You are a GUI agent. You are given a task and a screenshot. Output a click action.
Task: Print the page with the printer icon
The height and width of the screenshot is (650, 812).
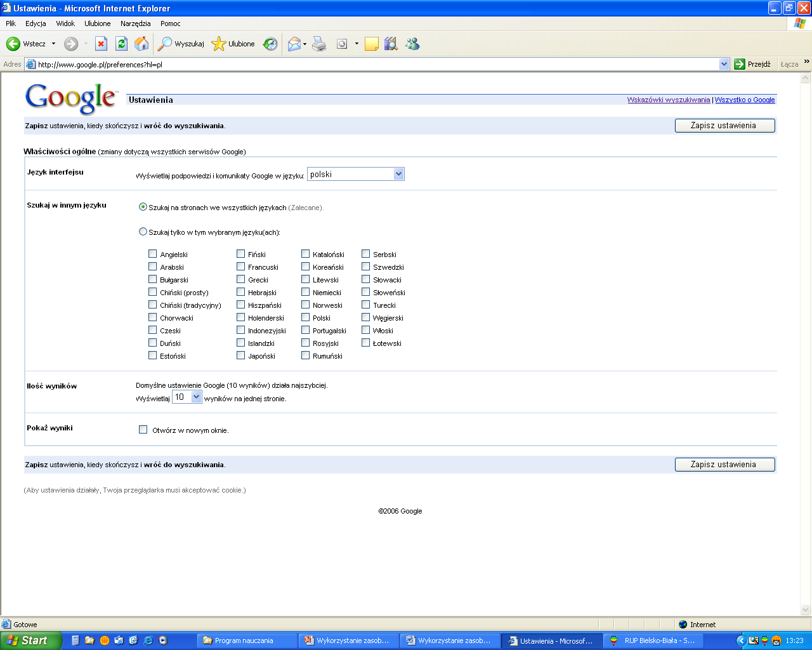[x=319, y=44]
